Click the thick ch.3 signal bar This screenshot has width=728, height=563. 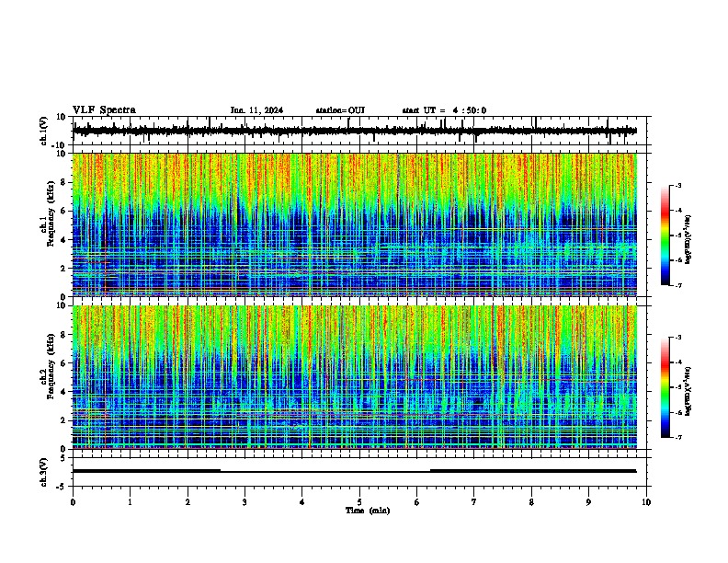pos(354,471)
